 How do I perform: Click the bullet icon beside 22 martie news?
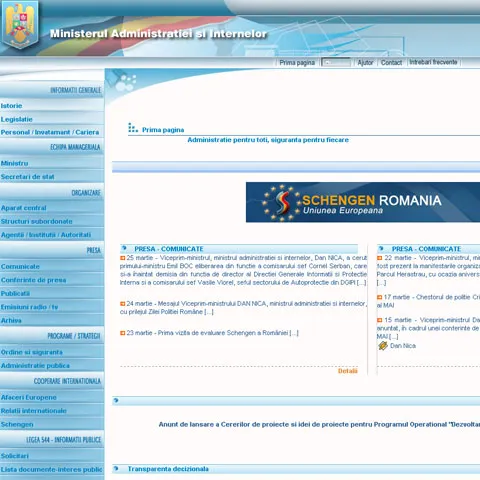379,258
